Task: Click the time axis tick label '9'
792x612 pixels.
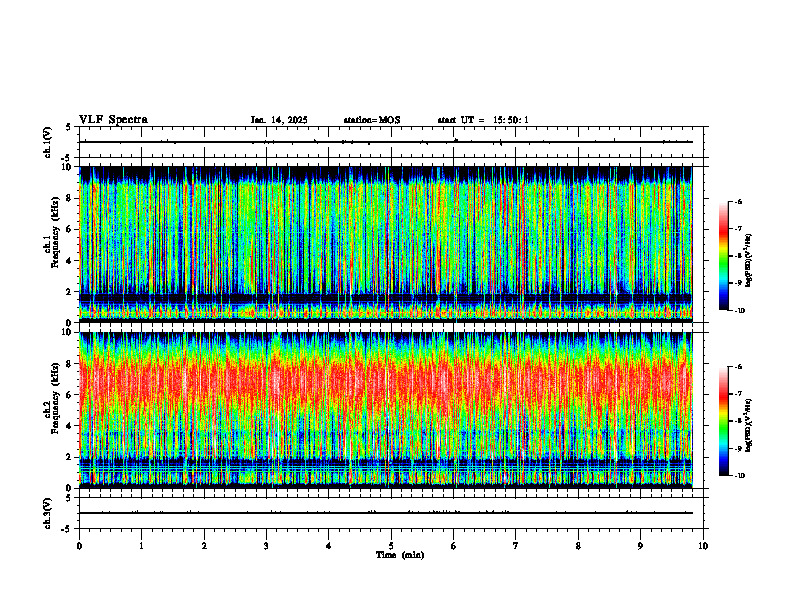Action: 640,546
